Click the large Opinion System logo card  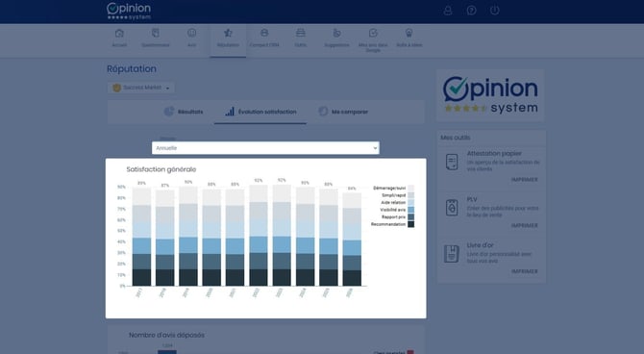[490, 95]
